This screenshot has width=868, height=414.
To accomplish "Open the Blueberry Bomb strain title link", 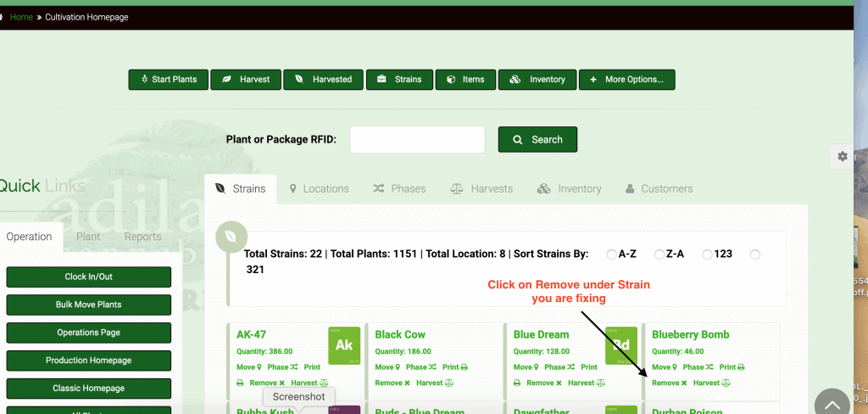I will [x=690, y=335].
